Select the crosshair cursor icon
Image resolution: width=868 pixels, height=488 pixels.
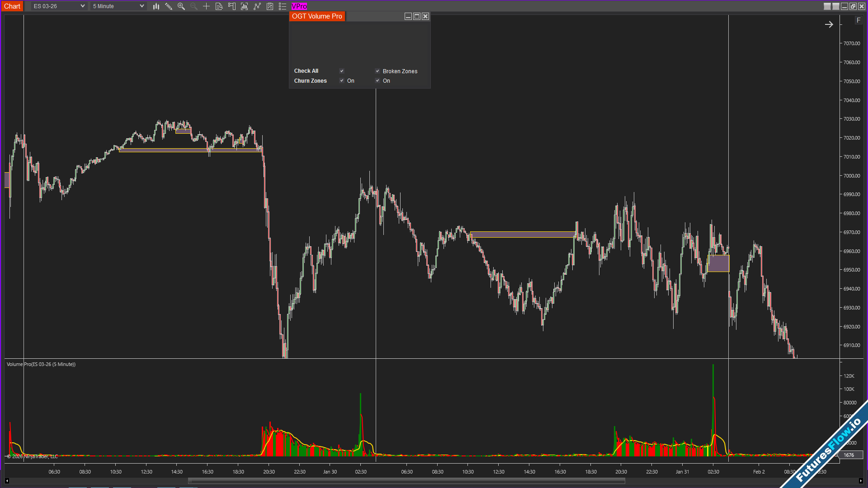pos(206,6)
